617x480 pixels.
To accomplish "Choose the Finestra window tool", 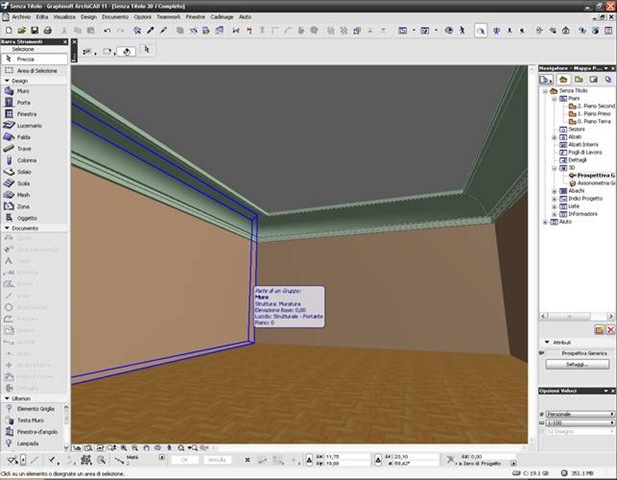I will 26,114.
